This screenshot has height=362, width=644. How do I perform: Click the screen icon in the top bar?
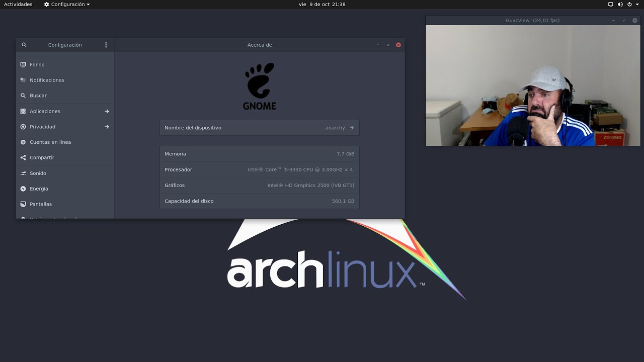click(611, 4)
